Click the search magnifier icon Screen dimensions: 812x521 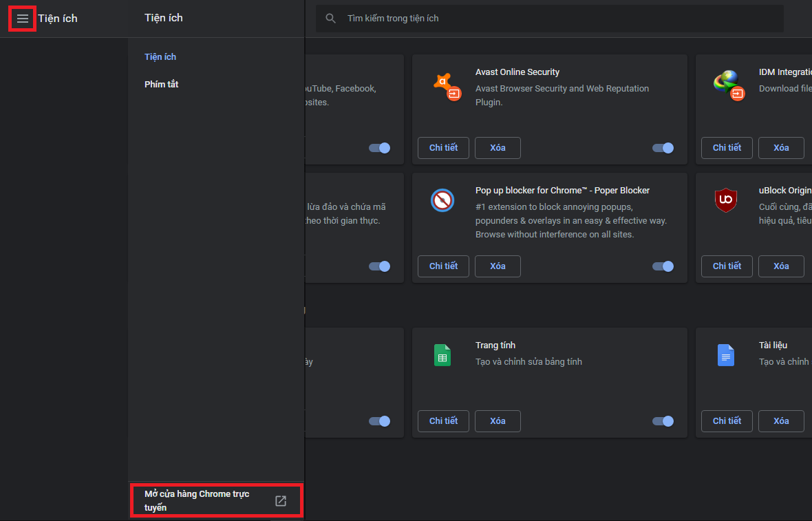coord(330,19)
